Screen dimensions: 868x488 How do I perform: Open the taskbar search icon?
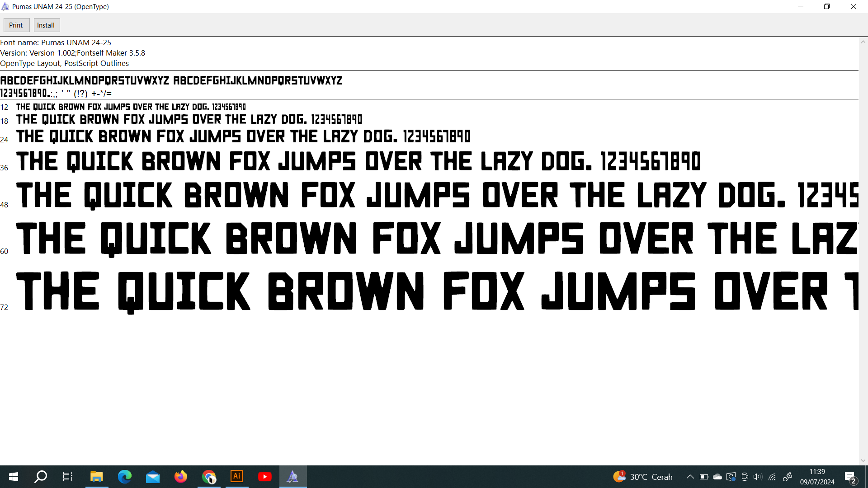tap(41, 476)
